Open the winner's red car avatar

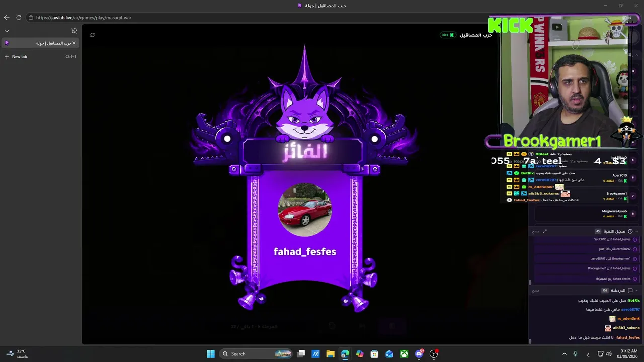tap(305, 210)
